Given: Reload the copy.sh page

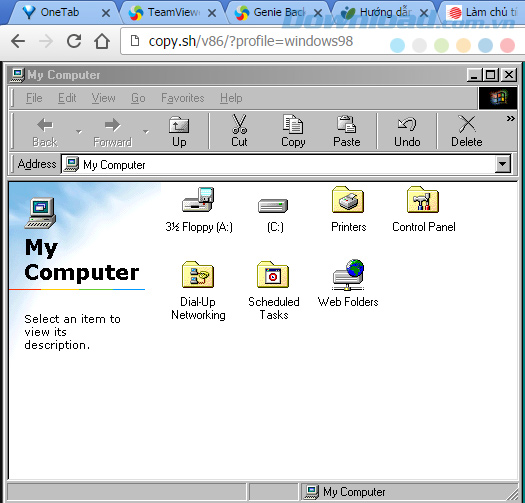Looking at the screenshot, I should click(74, 41).
